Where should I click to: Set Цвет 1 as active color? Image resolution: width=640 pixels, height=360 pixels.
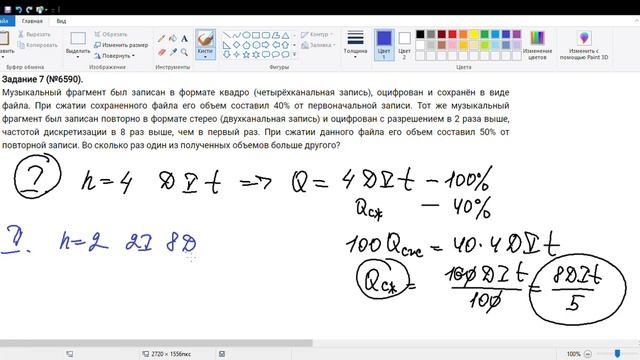(384, 45)
